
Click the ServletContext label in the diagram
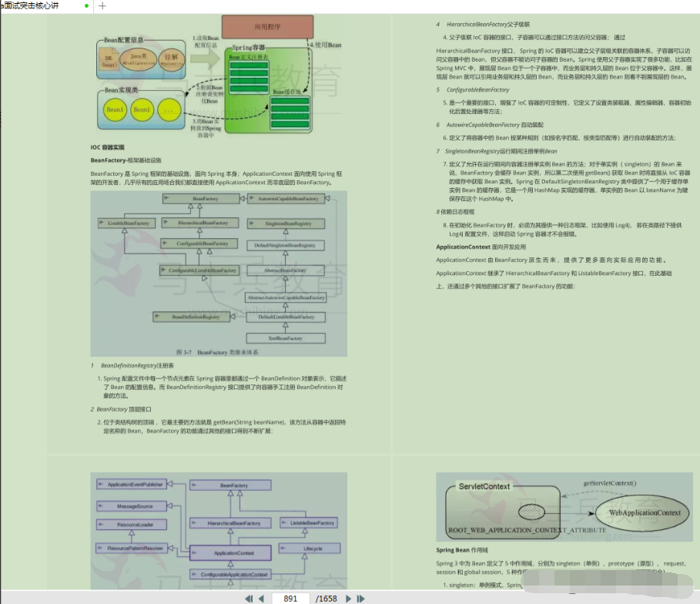point(484,486)
